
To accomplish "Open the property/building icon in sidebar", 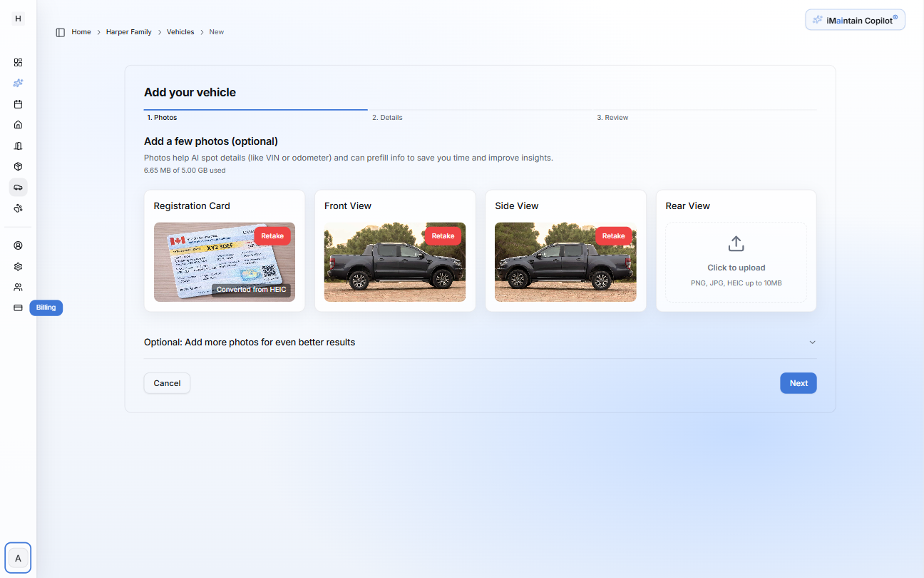I will click(x=18, y=145).
